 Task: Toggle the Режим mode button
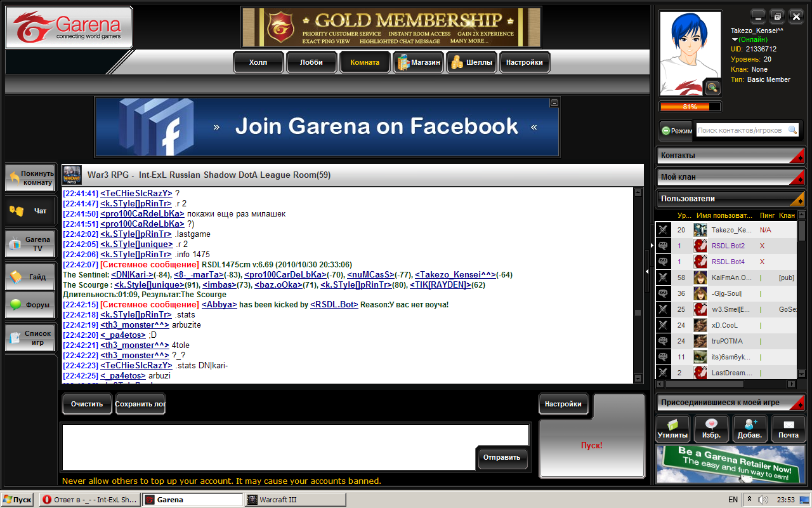click(x=676, y=130)
